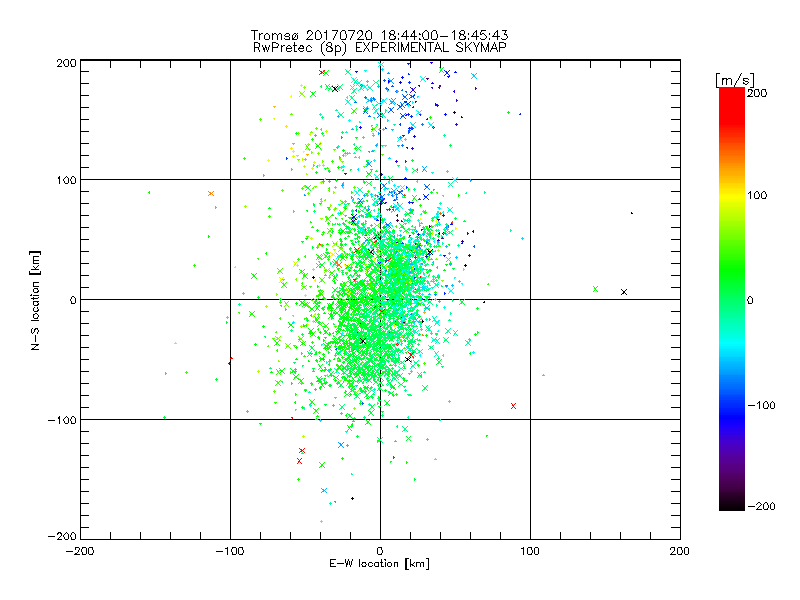Click the colorbar label '-200'
This screenshot has height=600, width=800.
tap(761, 506)
